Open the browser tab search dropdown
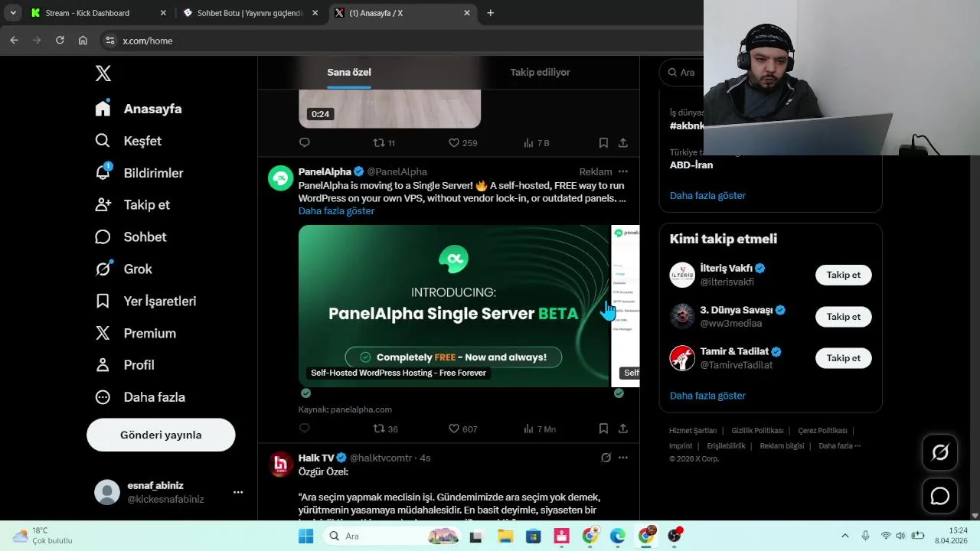Image resolution: width=980 pixels, height=551 pixels. pyautogui.click(x=13, y=13)
